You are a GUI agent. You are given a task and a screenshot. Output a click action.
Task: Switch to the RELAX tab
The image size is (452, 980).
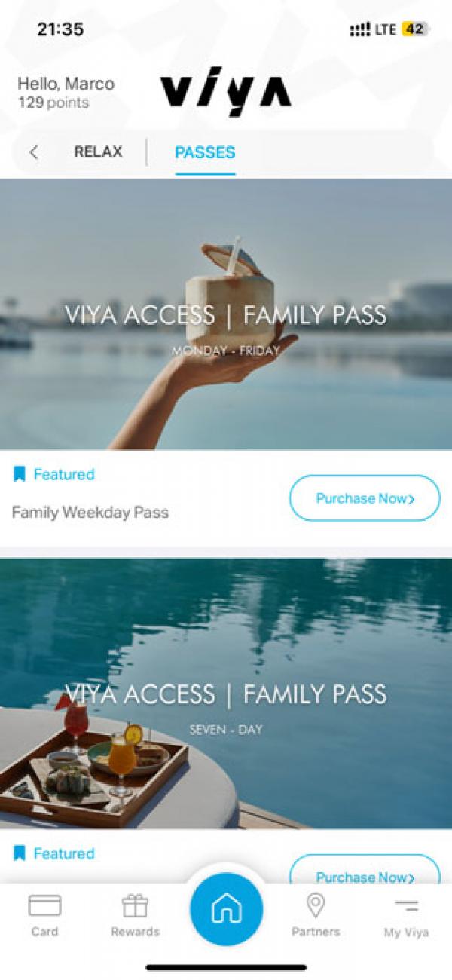pyautogui.click(x=98, y=152)
